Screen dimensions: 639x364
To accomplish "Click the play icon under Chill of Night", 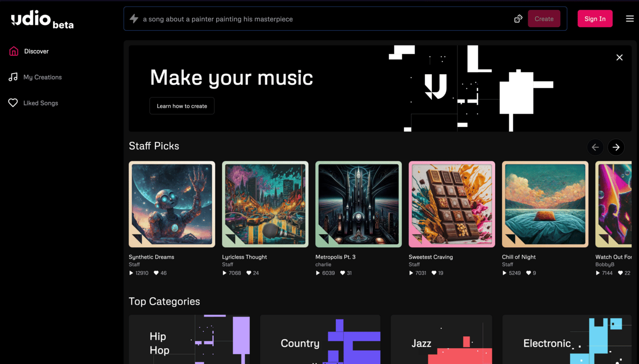I will pyautogui.click(x=504, y=273).
